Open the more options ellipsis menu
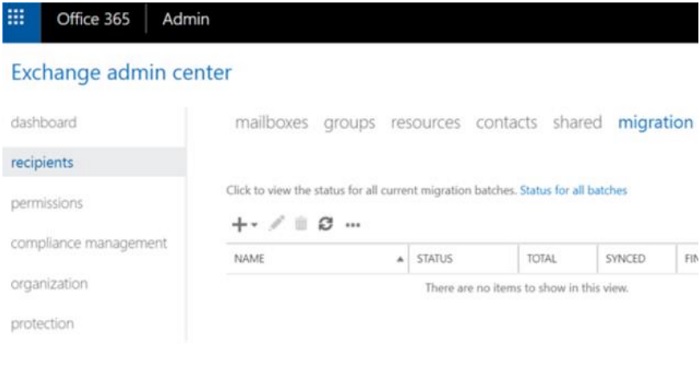The image size is (700, 380). [353, 225]
